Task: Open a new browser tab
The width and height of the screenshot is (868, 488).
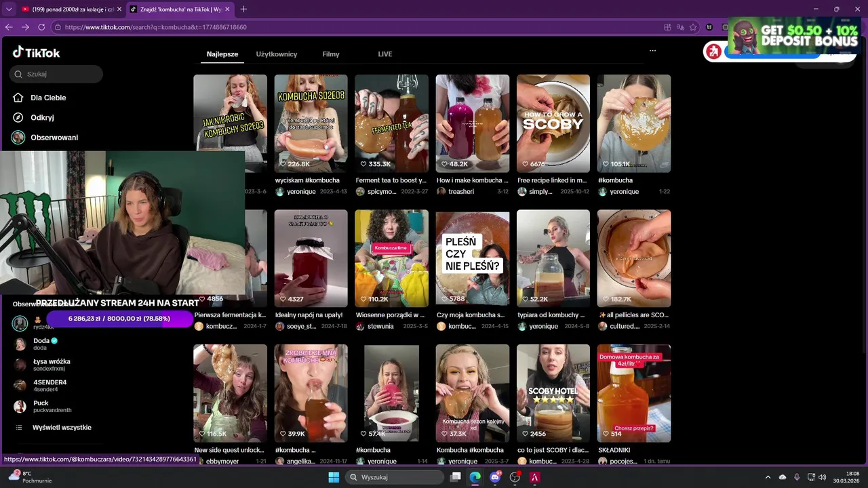Action: [x=243, y=9]
